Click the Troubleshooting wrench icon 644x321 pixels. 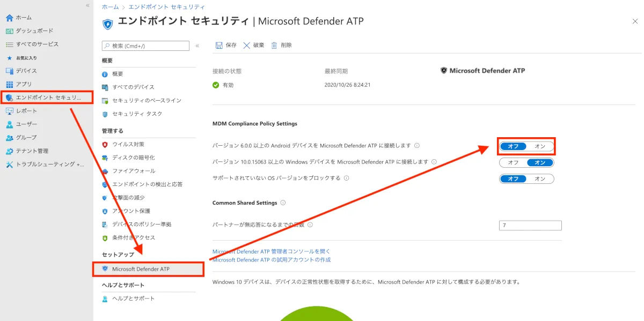click(x=9, y=165)
